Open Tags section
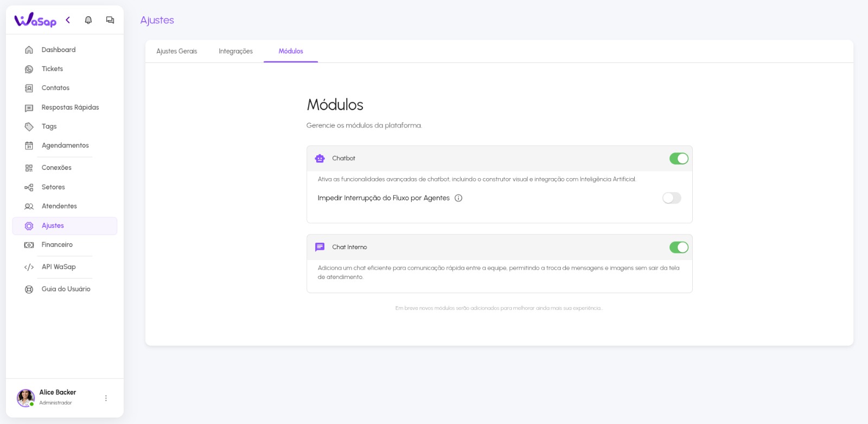The image size is (868, 424). pos(49,126)
